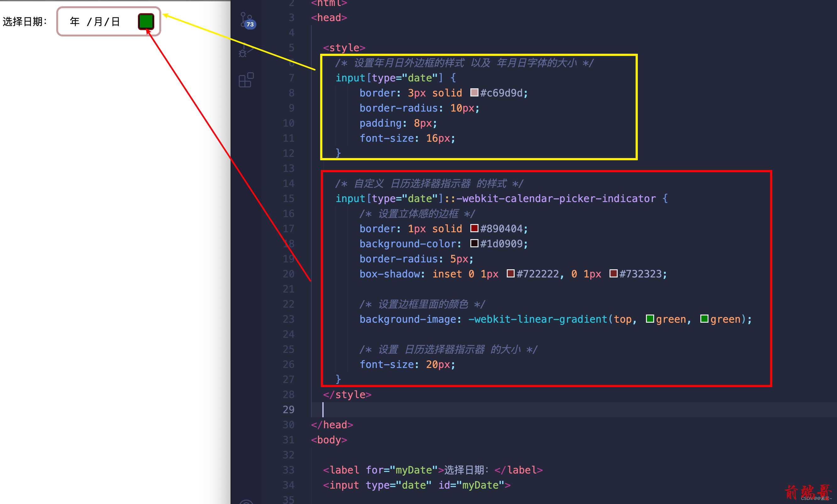
Task: Click the #c69d9d color swatch
Action: [x=474, y=92]
